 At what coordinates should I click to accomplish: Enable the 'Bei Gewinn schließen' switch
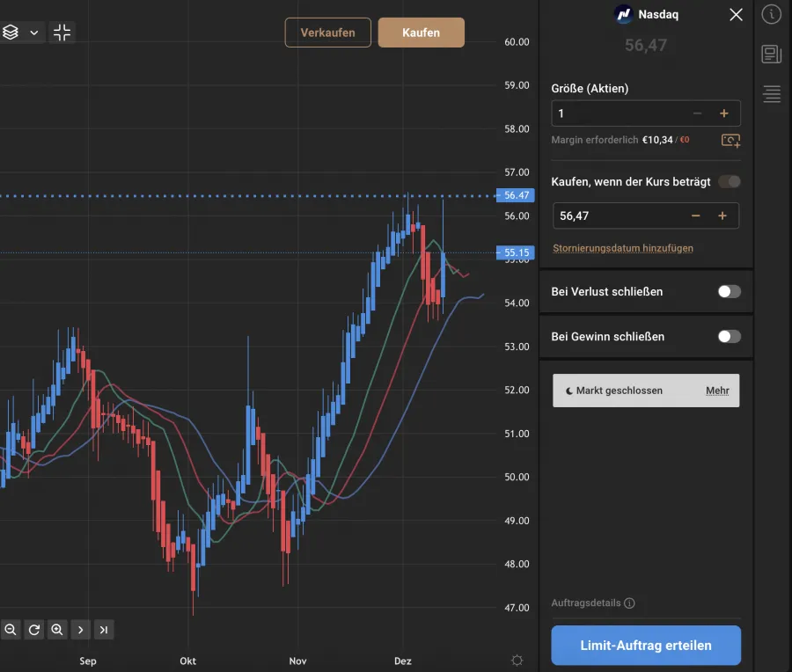coord(729,336)
